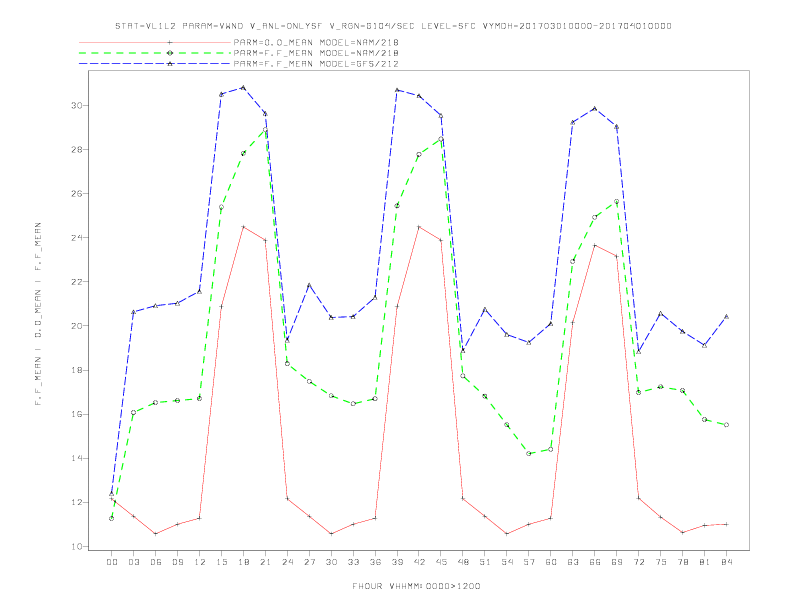Click the red solid legend line sample
Viewport: 792px width, 612px height.
coord(155,42)
